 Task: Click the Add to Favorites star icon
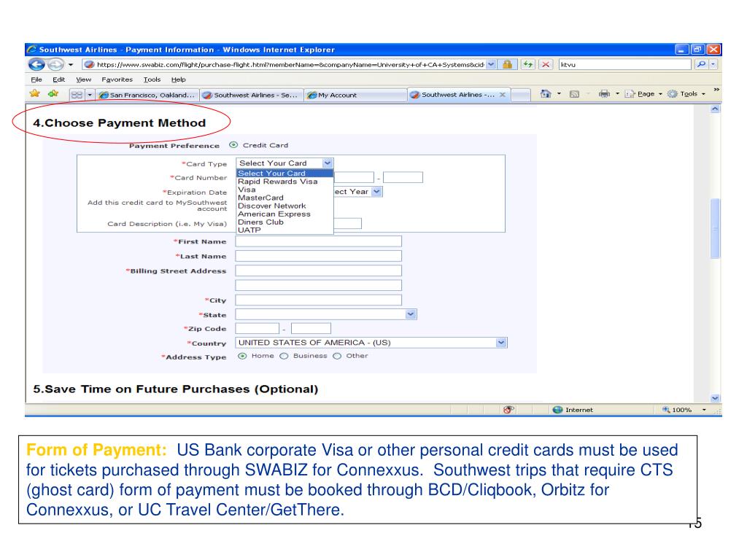(53, 93)
